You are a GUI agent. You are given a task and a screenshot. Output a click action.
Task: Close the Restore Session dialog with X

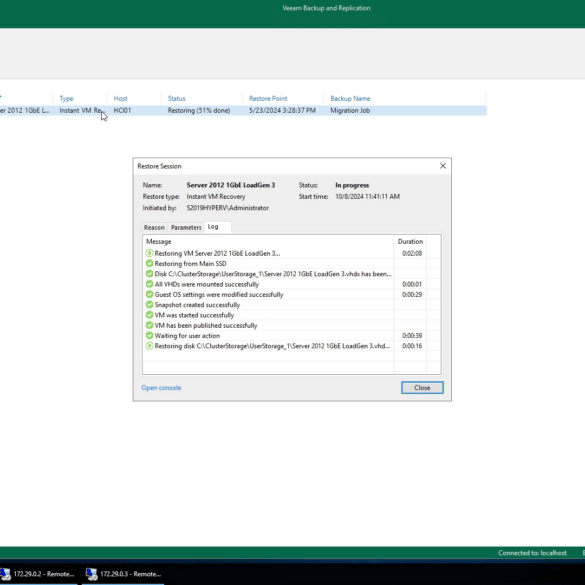[442, 166]
